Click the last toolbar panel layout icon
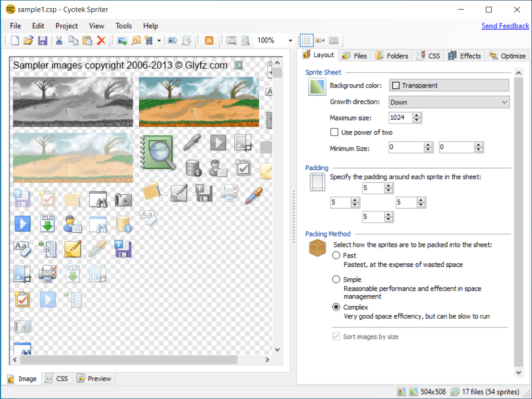Viewport: 532px width, 399px height. [x=334, y=40]
